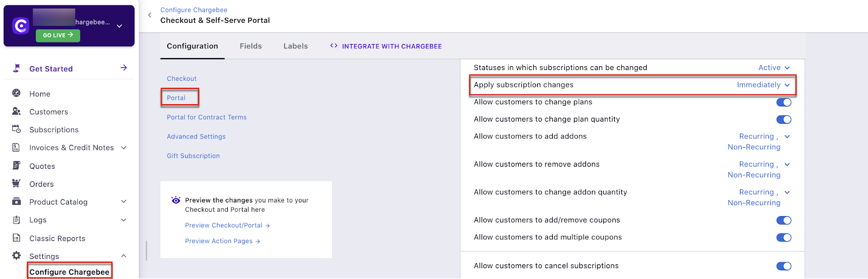
Task: Go to Quotes in the sidebar
Action: 42,166
